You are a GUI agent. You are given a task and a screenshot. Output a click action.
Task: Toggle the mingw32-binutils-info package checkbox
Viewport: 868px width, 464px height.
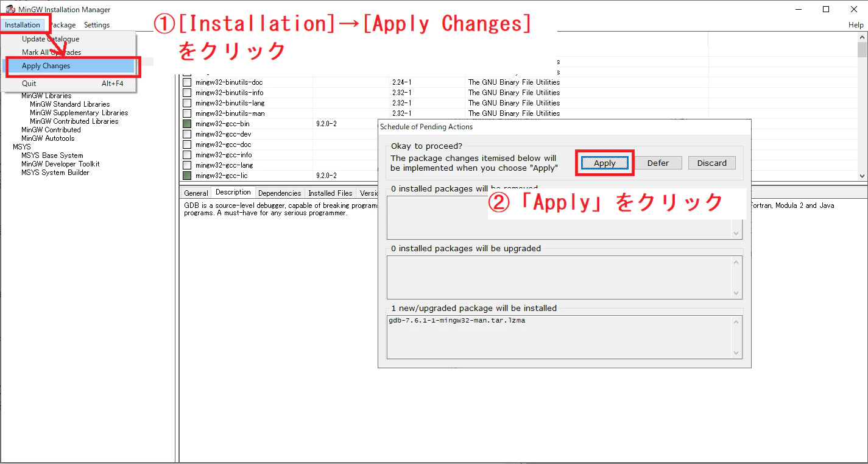coord(187,93)
